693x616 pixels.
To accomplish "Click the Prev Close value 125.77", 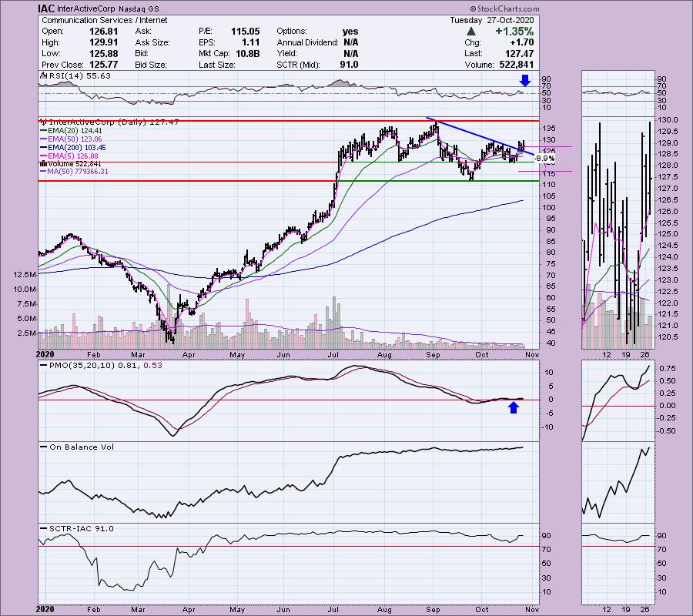I will 104,65.
